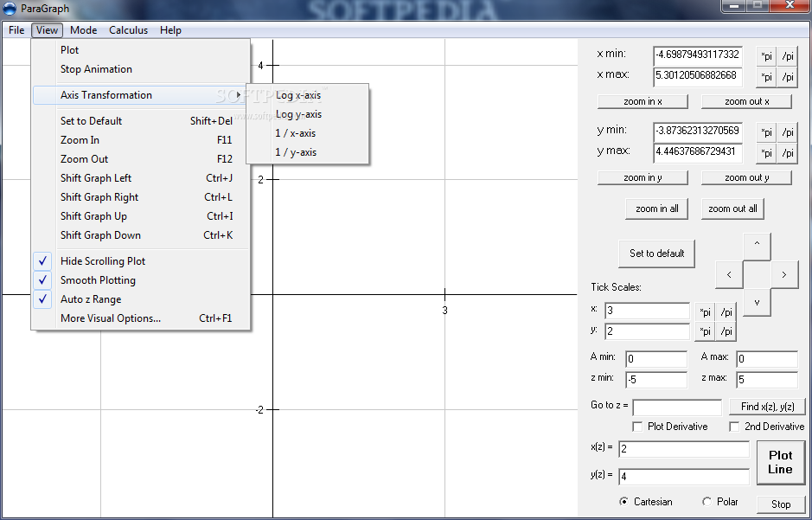Toggle Smooth Plotting option
This screenshot has height=520, width=812.
pos(141,280)
